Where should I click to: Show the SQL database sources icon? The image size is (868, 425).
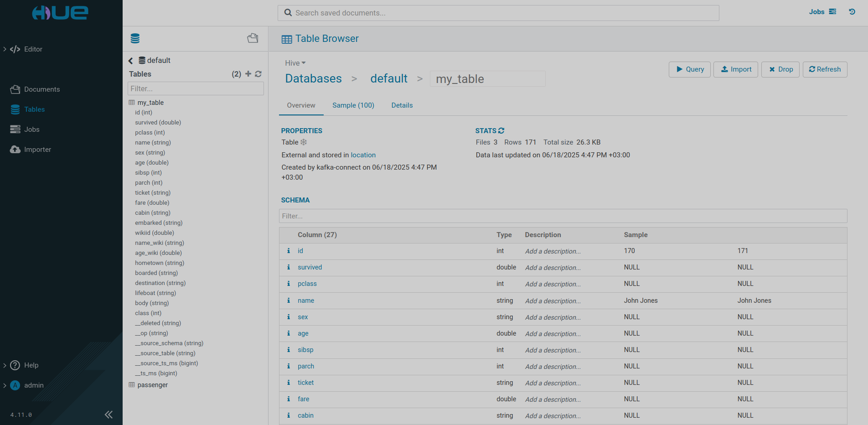tap(135, 39)
